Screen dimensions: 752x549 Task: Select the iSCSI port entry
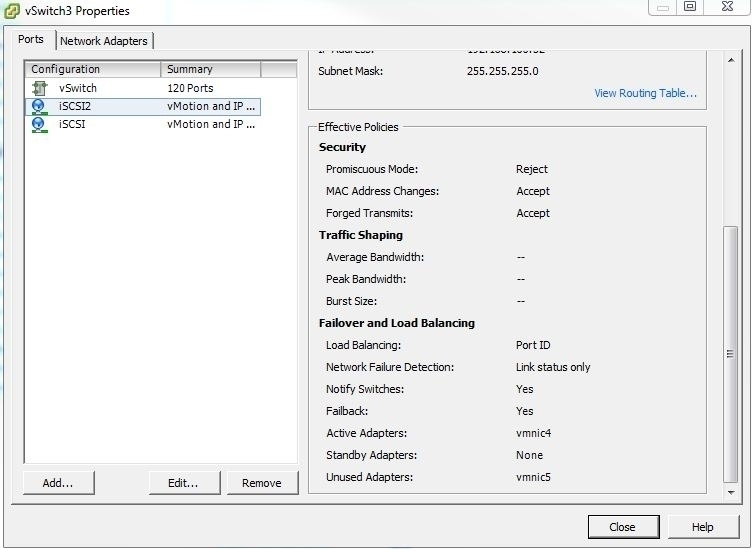pyautogui.click(x=143, y=125)
